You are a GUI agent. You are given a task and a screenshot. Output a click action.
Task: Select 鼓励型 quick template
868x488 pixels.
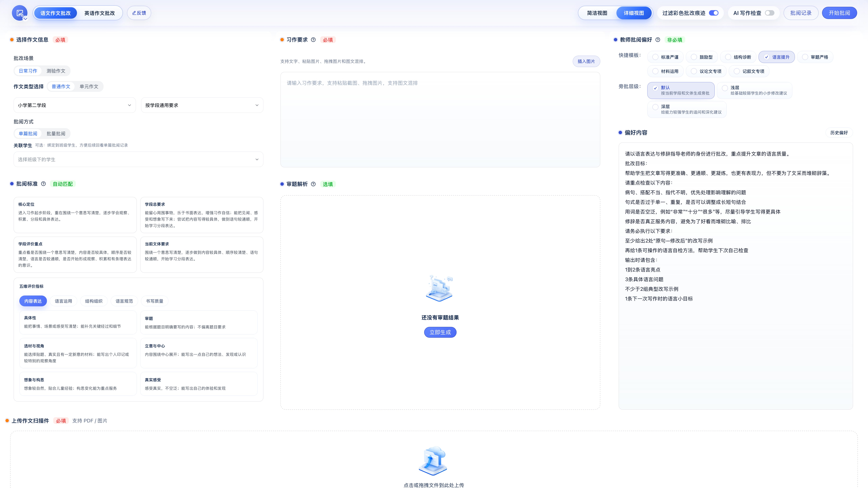point(702,57)
